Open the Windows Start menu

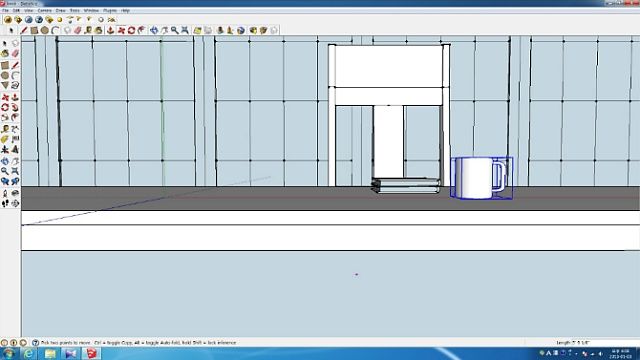coord(8,353)
